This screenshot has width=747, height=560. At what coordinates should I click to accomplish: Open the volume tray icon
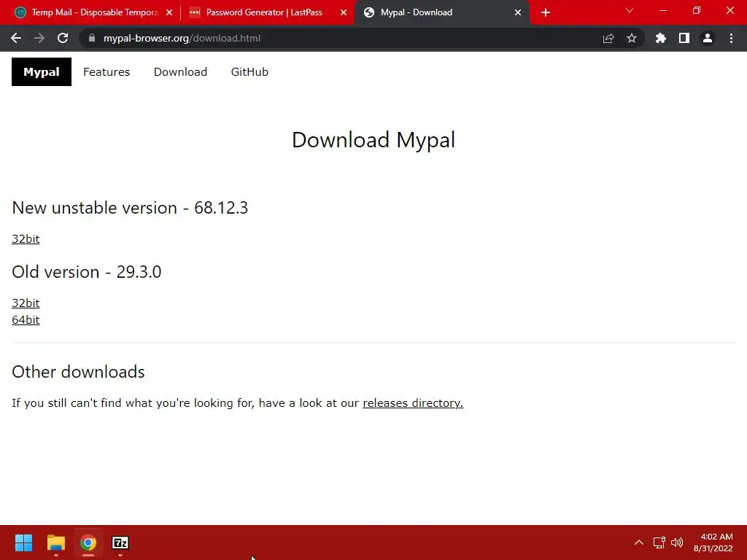pos(677,542)
